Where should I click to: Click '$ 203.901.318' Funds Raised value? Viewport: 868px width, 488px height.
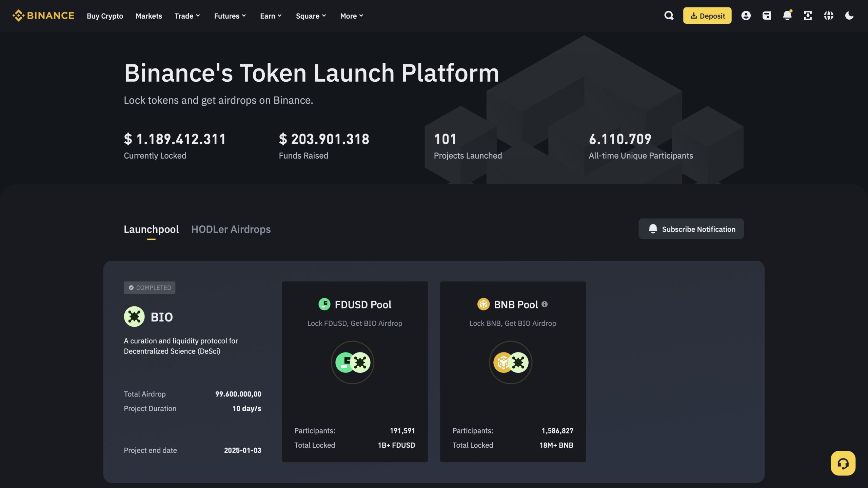[324, 139]
